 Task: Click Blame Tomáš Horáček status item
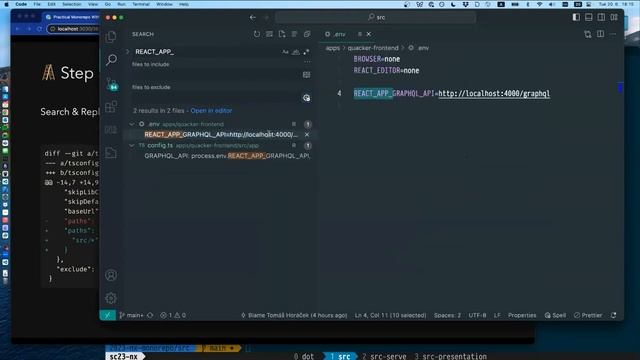coord(294,315)
